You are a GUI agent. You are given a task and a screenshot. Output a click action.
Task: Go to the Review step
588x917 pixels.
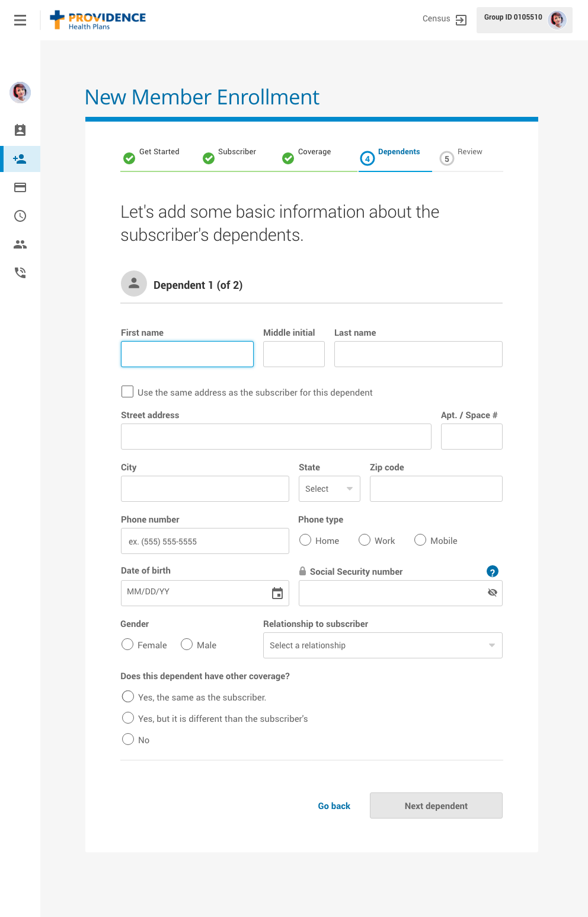click(x=470, y=152)
